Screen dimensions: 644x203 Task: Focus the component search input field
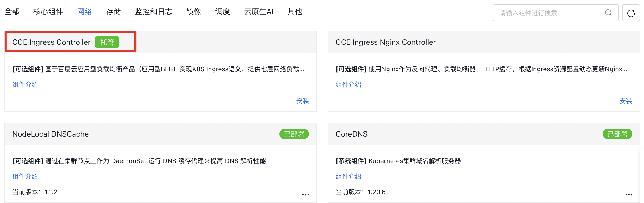555,13
